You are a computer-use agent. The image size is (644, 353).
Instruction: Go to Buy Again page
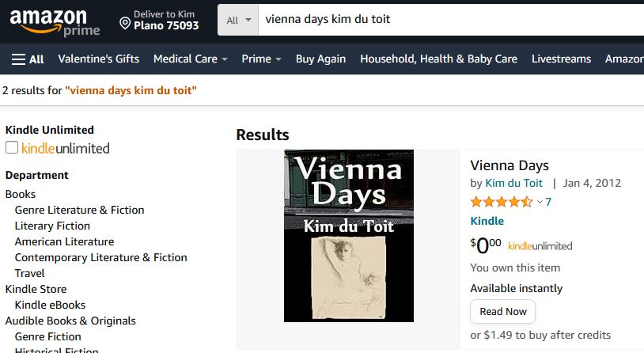[320, 59]
